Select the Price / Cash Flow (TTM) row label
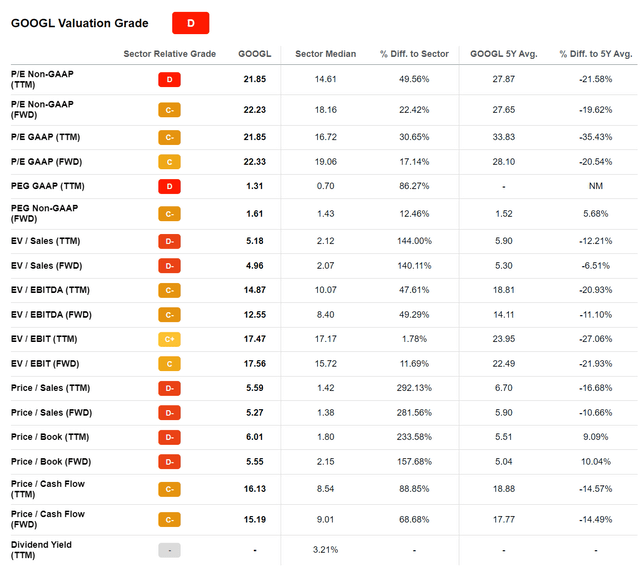This screenshot has height=573, width=640. pos(48,489)
